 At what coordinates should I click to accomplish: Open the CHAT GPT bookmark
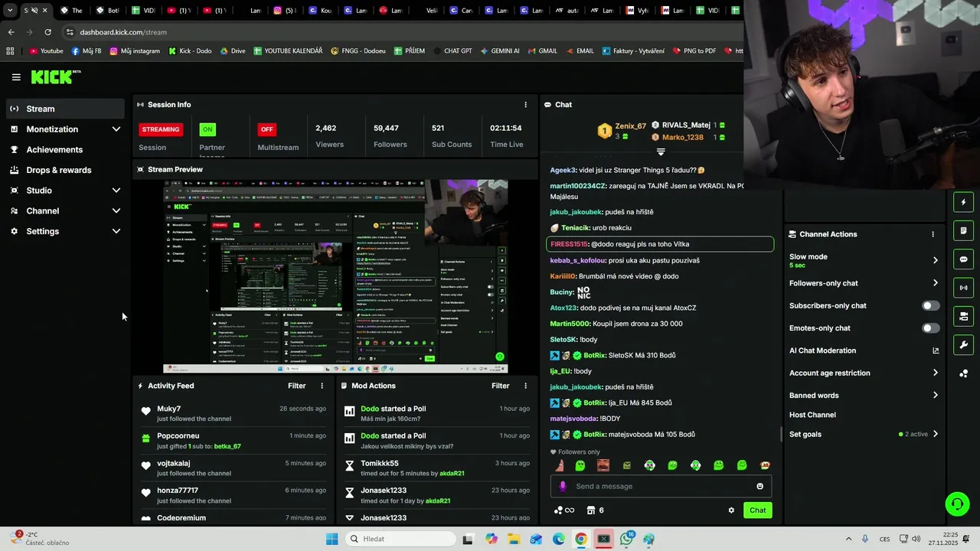[x=452, y=51]
